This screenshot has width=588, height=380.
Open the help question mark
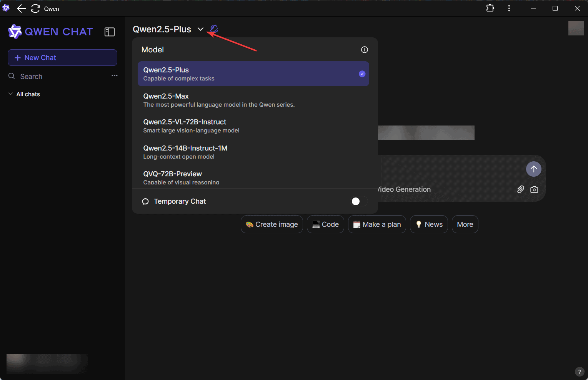point(580,372)
